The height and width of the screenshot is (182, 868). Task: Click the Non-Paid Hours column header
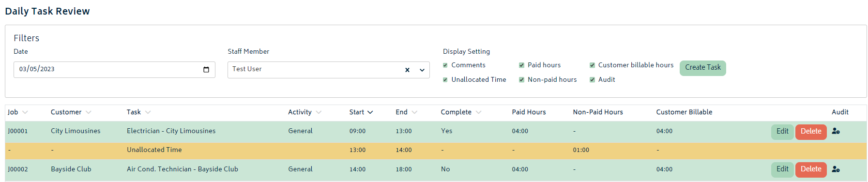(x=598, y=112)
